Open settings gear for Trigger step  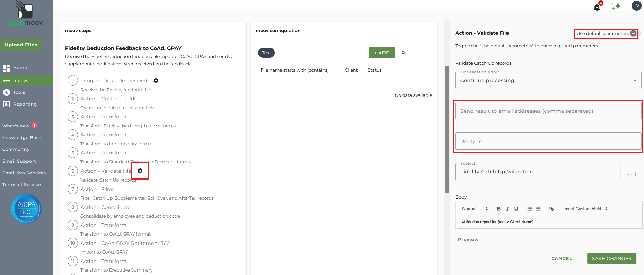point(156,81)
